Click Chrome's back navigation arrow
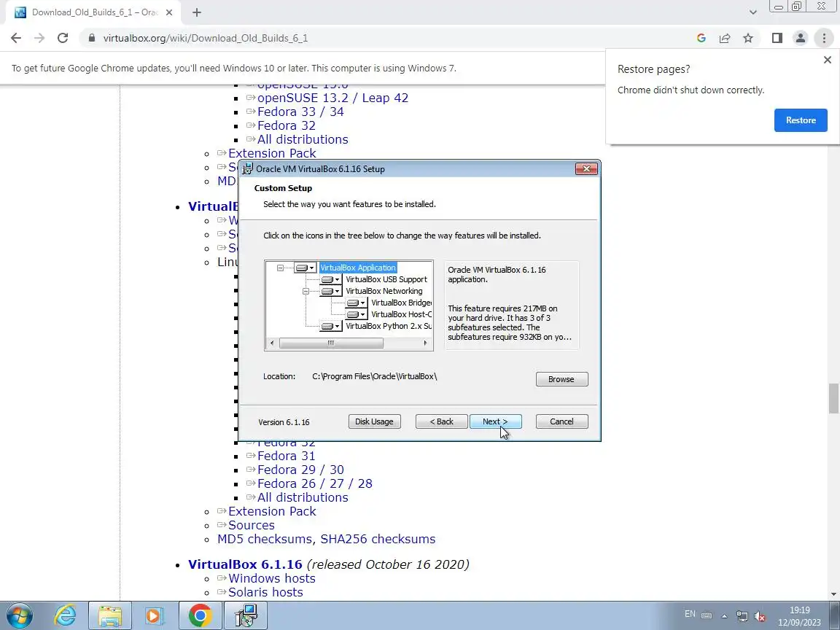The width and height of the screenshot is (840, 630). 16,38
